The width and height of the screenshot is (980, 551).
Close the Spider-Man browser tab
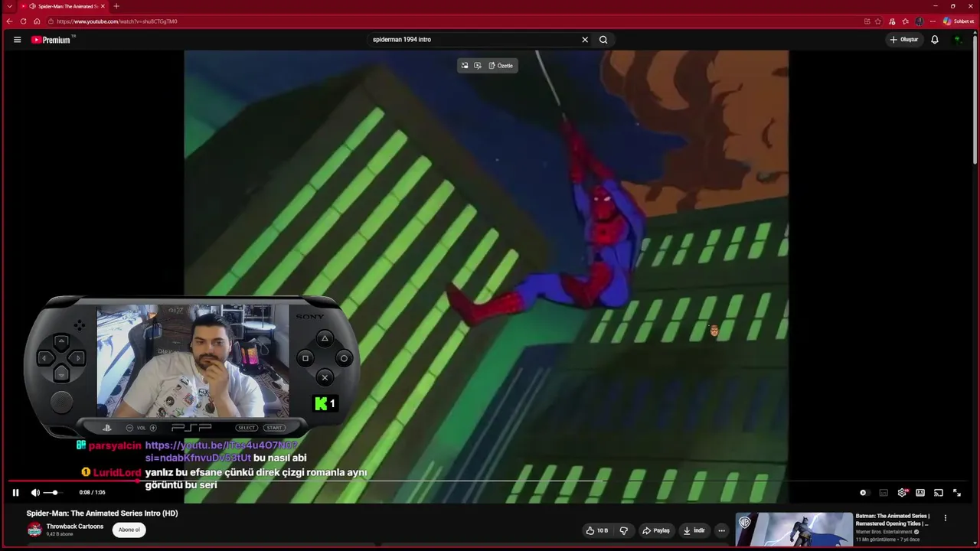(x=103, y=6)
